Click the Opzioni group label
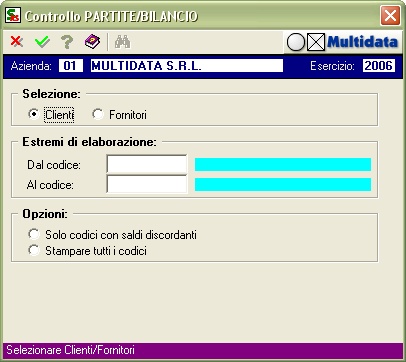 coord(45,214)
